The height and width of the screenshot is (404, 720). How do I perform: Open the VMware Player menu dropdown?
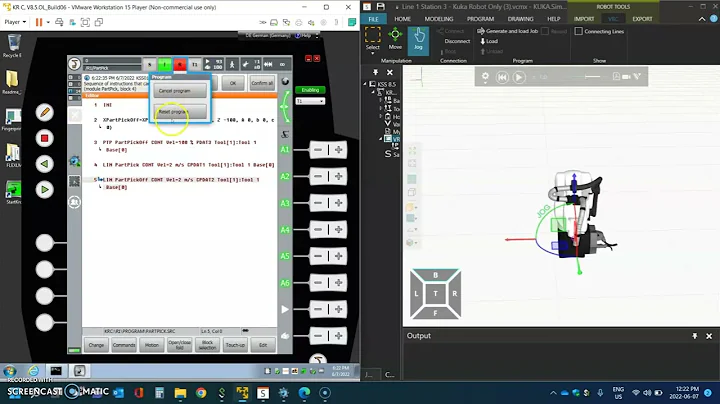(15, 22)
